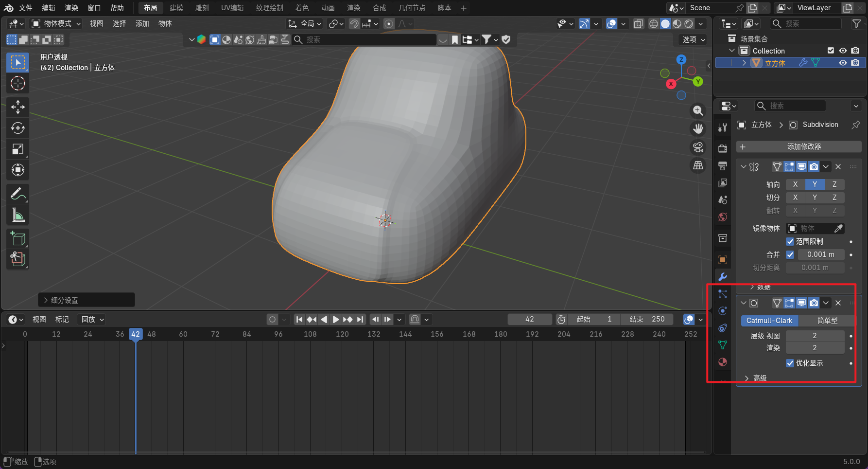
Task: Click the 层级 视图 value field
Action: 815,336
